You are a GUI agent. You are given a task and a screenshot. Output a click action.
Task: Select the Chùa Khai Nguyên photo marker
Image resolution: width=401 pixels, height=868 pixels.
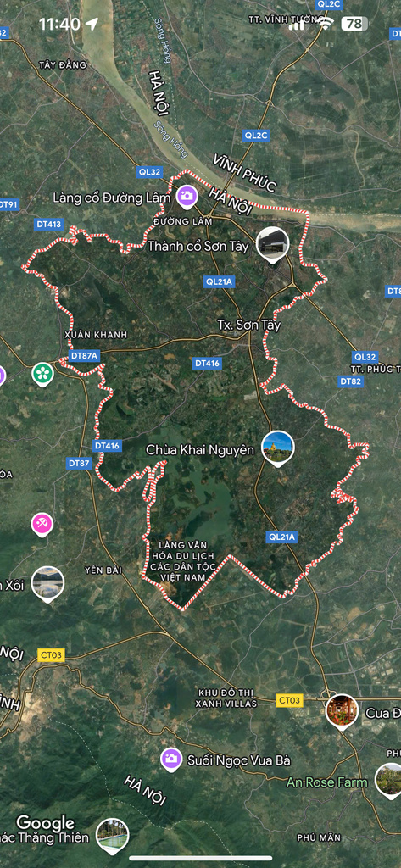pyautogui.click(x=277, y=448)
